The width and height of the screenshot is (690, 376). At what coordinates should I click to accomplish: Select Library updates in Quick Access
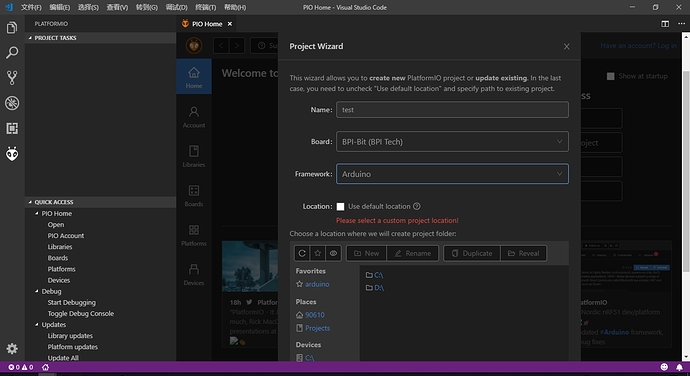click(70, 336)
